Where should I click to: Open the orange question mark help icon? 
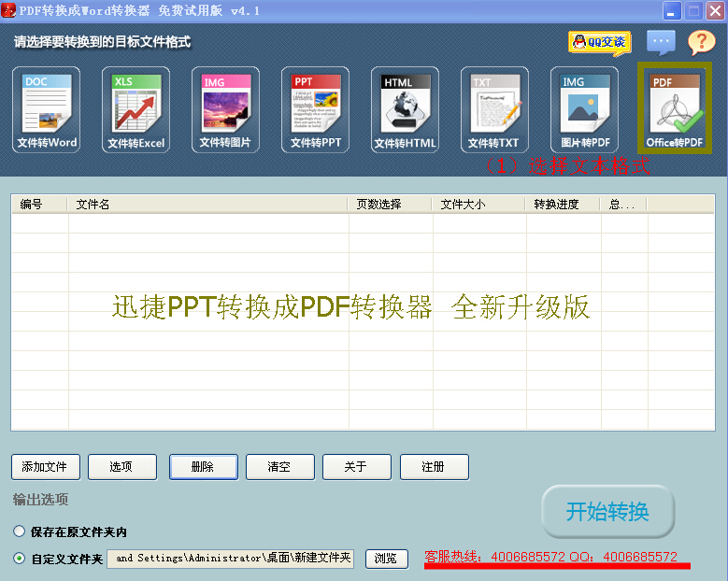701,42
